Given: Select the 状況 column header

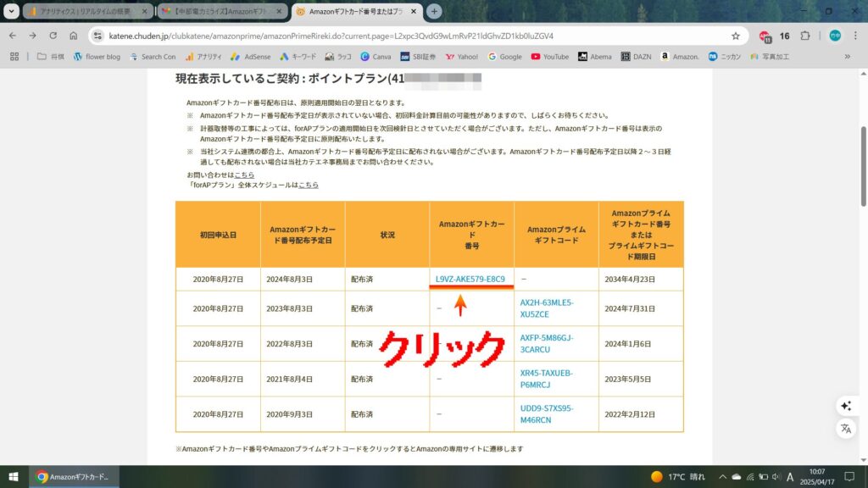Looking at the screenshot, I should point(387,235).
